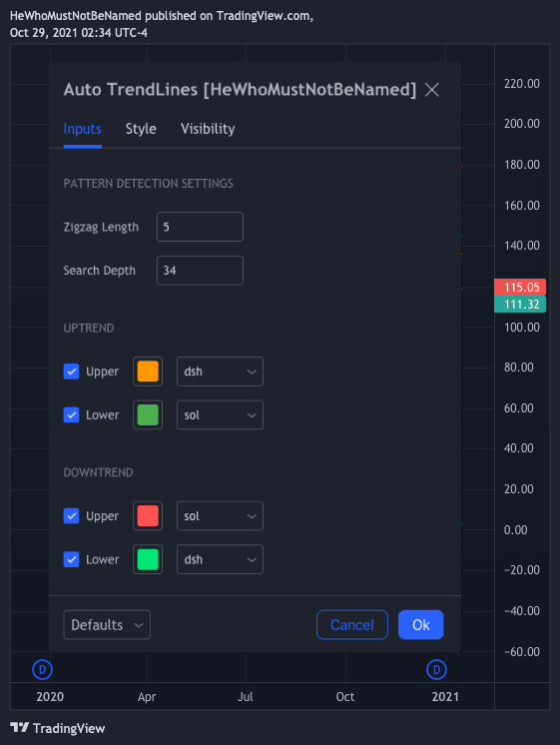Viewport: 560px width, 745px height.
Task: Click the dividend D marker near 2020
Action: 42,669
